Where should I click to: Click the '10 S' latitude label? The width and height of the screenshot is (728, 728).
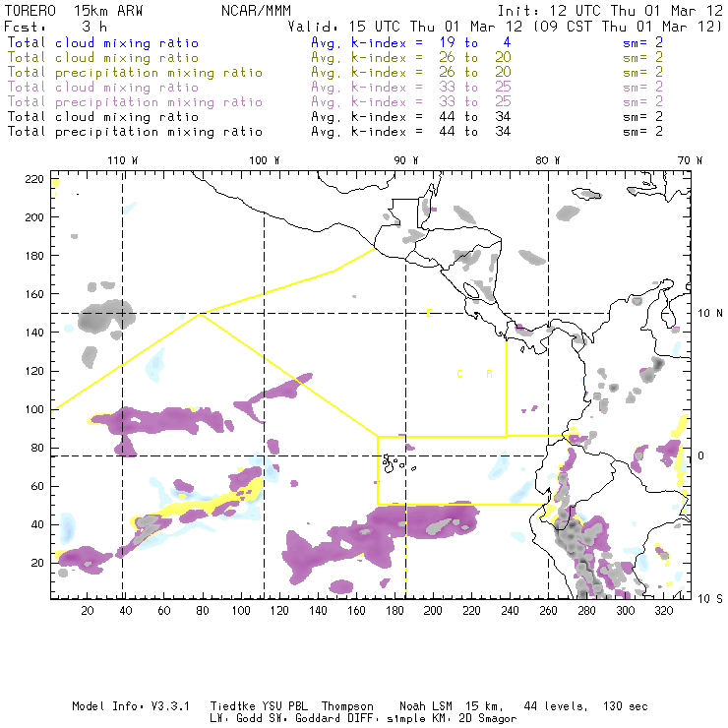710,599
